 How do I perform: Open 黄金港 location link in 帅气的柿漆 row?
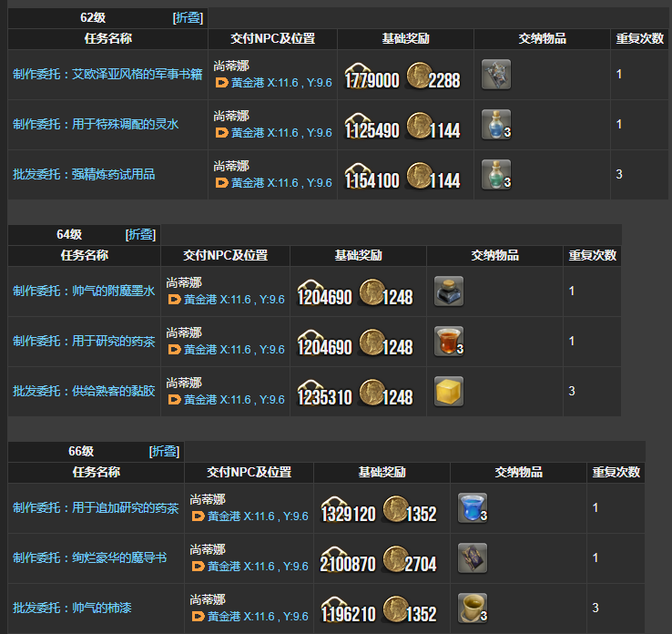[x=258, y=617]
